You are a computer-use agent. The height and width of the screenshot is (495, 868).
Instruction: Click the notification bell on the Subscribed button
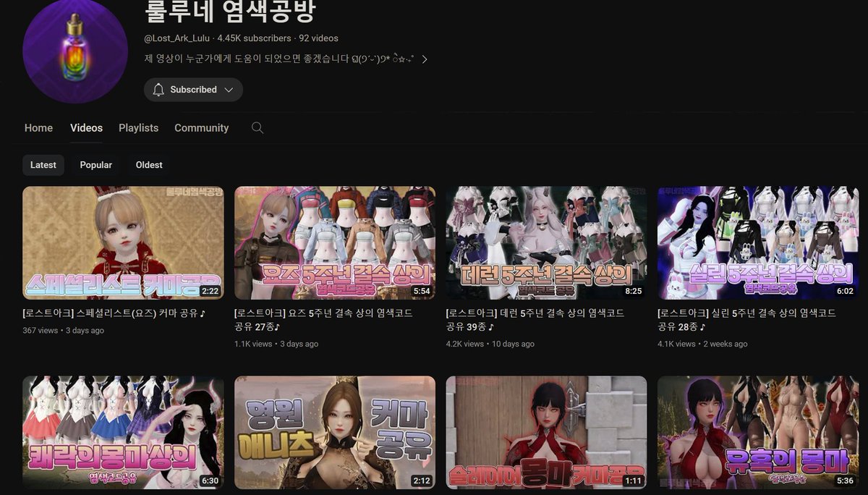[158, 90]
